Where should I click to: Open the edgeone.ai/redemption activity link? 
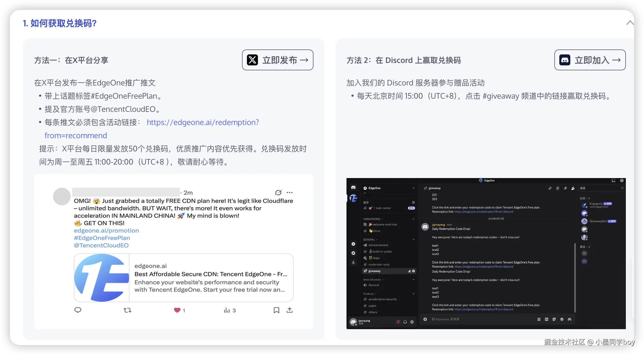(x=203, y=122)
